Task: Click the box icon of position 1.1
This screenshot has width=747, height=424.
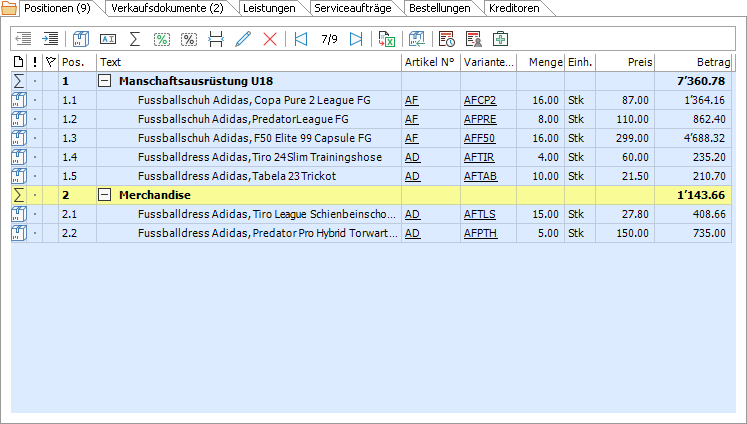Action: [19, 100]
